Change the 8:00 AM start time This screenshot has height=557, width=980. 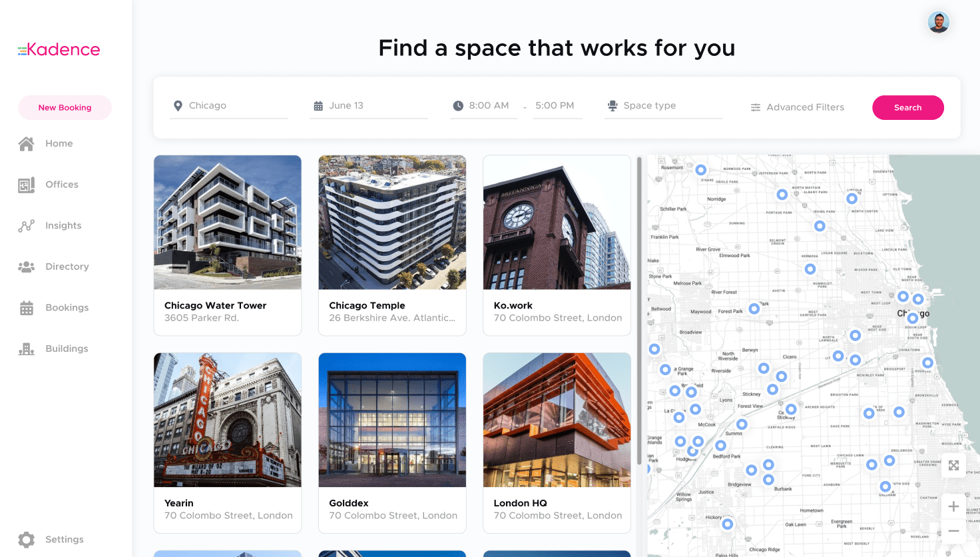[x=484, y=106]
